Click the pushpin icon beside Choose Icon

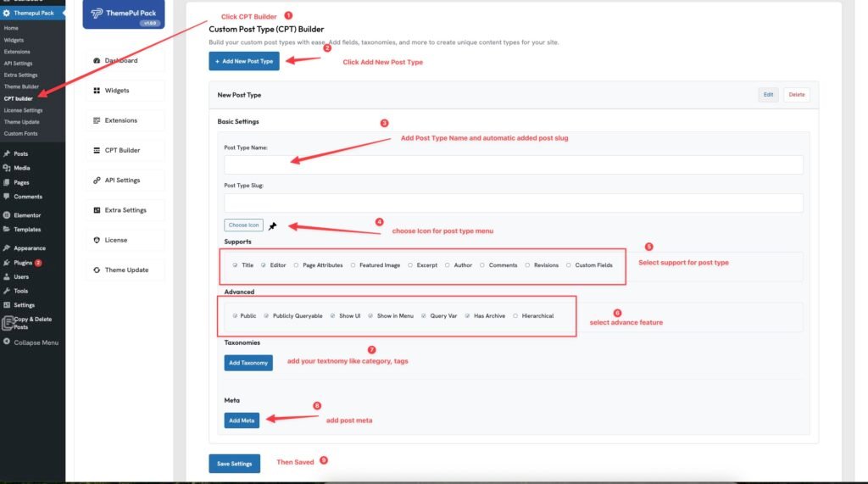(x=272, y=225)
